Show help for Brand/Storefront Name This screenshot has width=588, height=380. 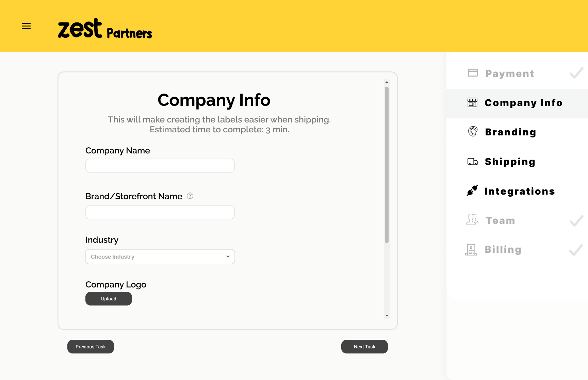(190, 196)
